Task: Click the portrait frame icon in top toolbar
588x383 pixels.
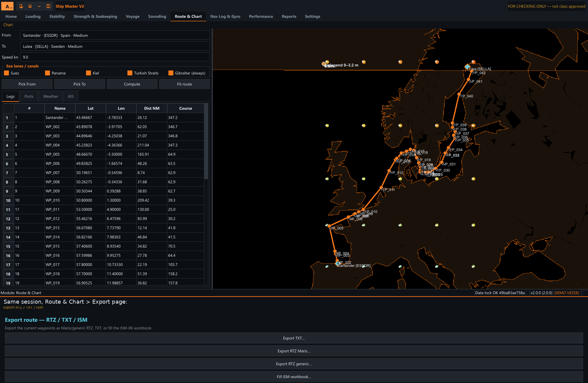Action: point(30,6)
